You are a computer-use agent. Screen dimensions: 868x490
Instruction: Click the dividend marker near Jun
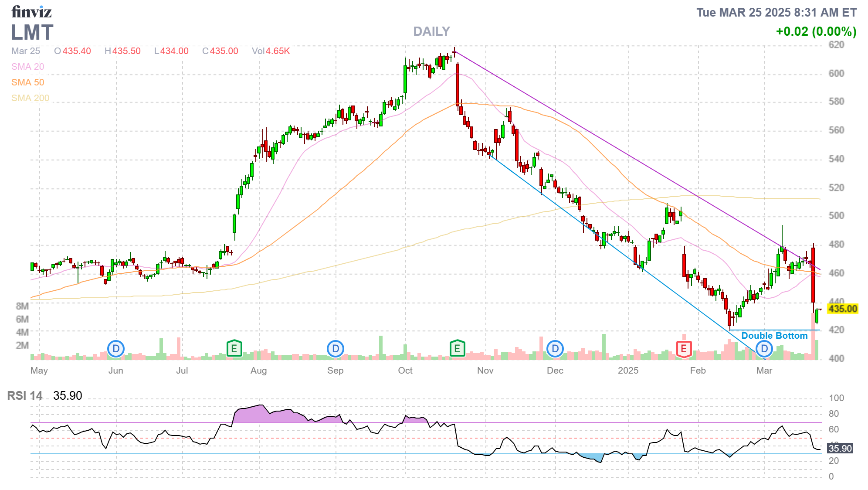pos(116,349)
